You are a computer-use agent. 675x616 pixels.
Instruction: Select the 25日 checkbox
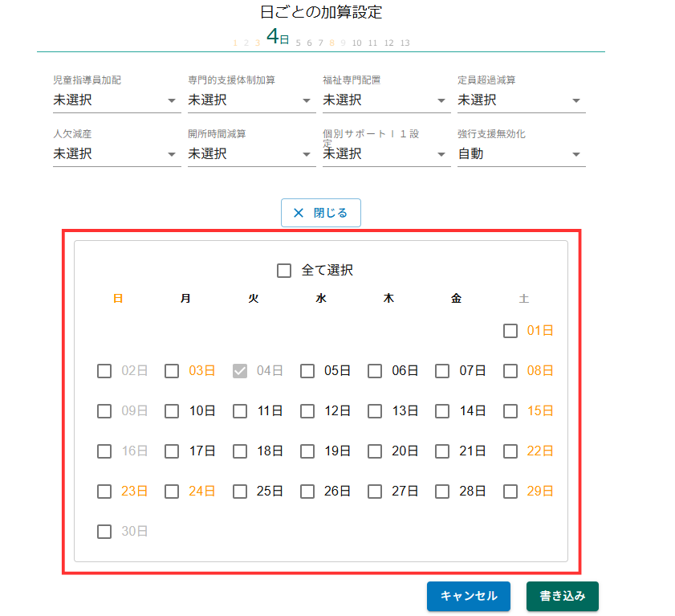pyautogui.click(x=239, y=492)
